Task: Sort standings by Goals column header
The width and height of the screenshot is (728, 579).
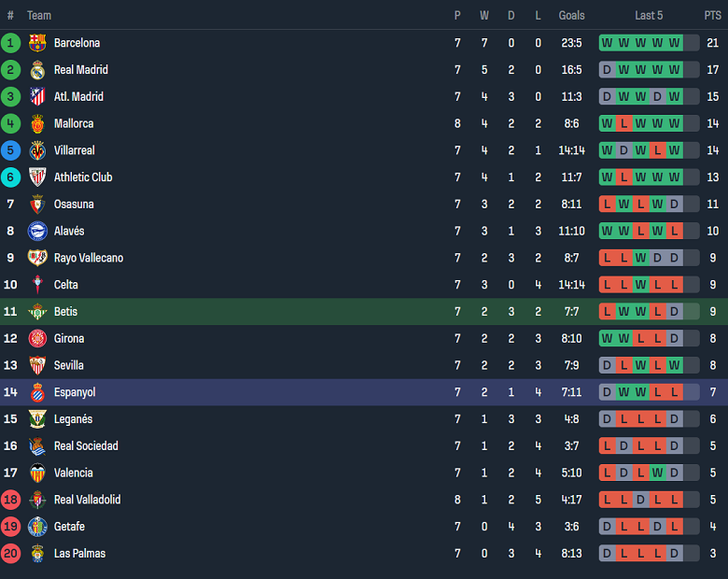Action: (x=571, y=15)
